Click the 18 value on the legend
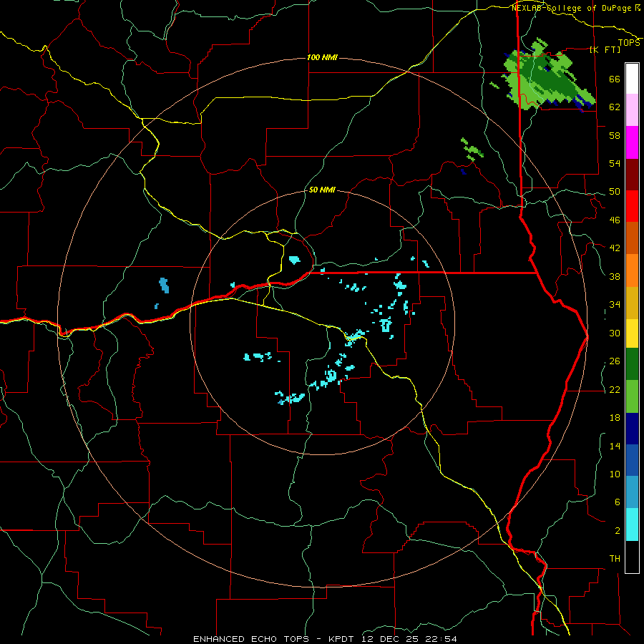Screen dimensions: 644x644 pos(615,418)
